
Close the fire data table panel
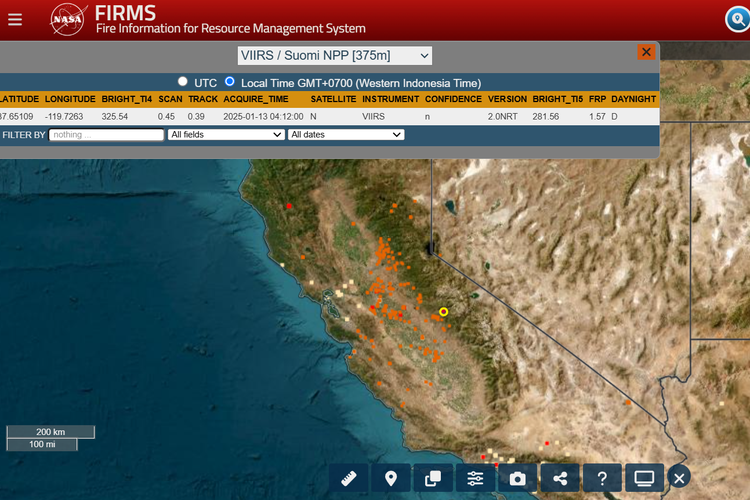point(646,52)
